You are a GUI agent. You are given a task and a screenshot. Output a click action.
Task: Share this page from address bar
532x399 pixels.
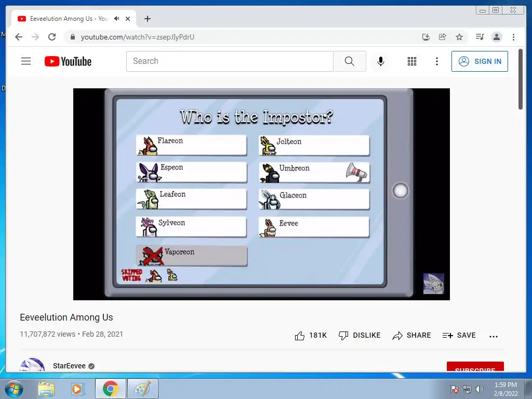click(x=443, y=37)
